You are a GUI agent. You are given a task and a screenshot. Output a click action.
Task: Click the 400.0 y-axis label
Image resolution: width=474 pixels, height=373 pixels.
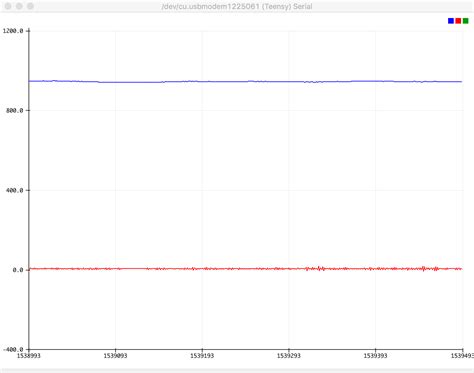click(15, 190)
